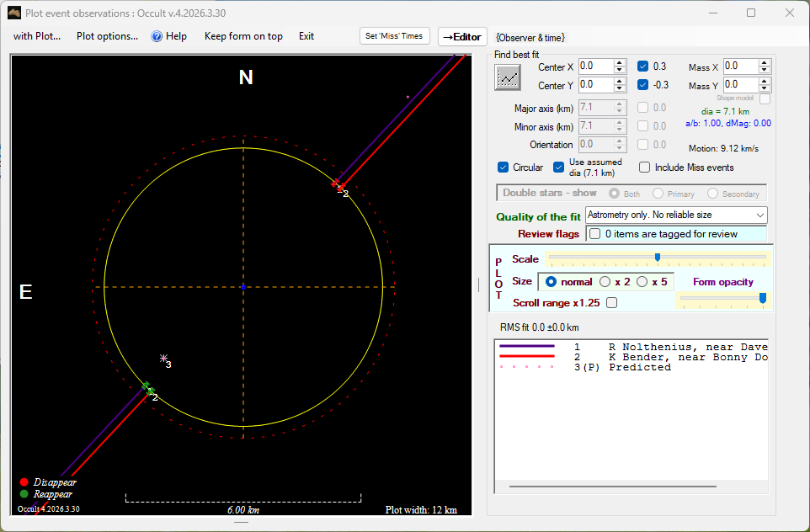
Task: Check the items tagged for review checkbox
Action: pos(595,234)
